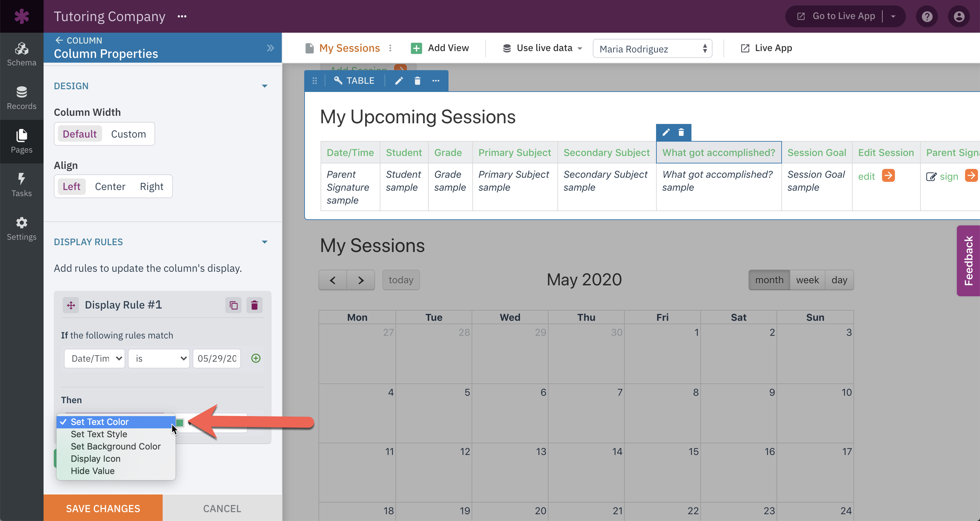
Task: Choose Set Text Color option
Action: [116, 422]
